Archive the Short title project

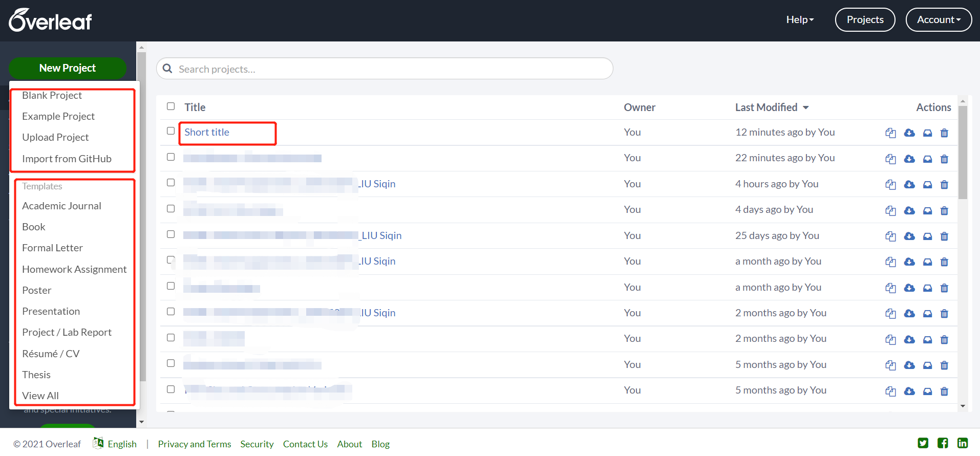coord(927,133)
